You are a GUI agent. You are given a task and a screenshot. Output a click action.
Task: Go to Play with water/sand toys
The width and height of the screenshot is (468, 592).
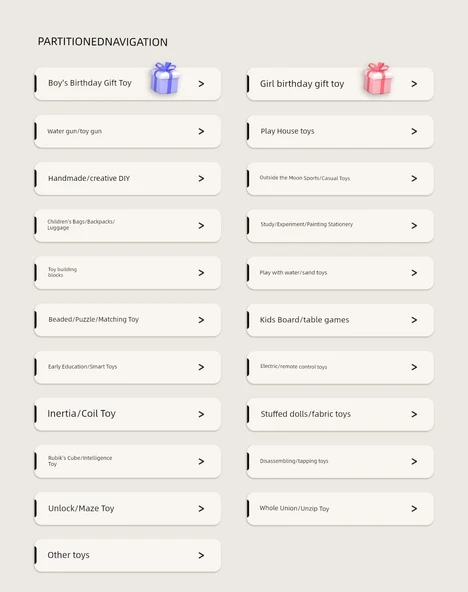point(340,273)
